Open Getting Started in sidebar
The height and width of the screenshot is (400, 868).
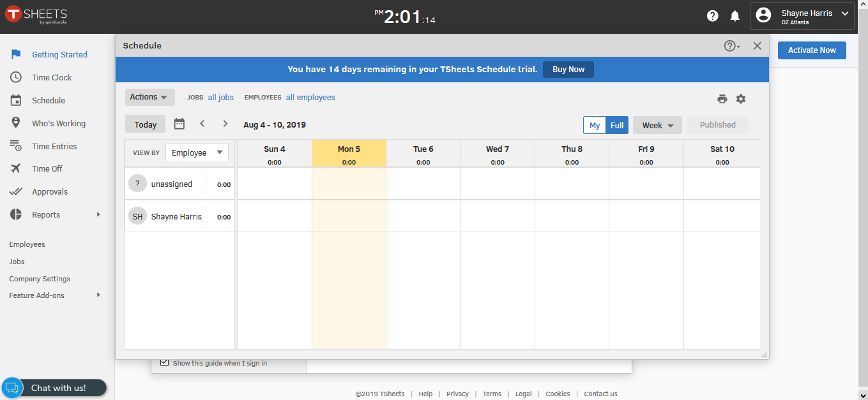(x=59, y=55)
